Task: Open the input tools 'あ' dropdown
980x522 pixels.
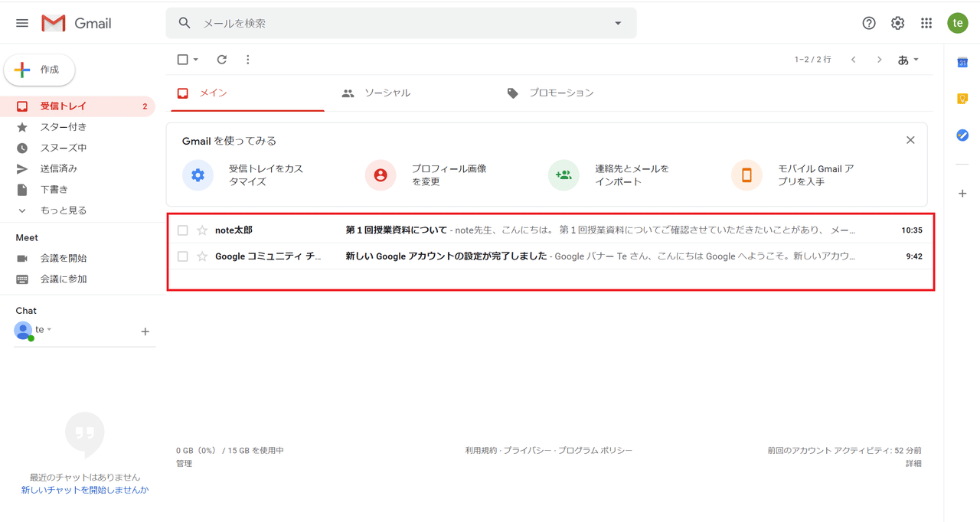Action: click(908, 60)
